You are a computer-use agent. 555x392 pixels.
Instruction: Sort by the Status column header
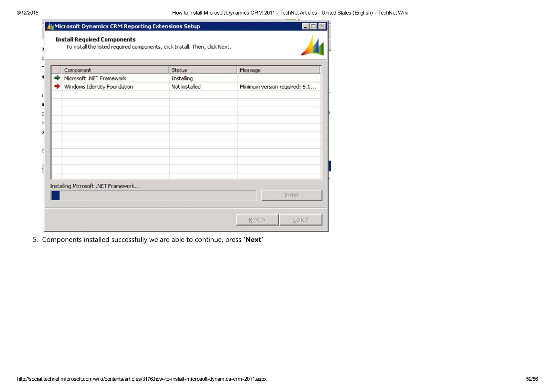[203, 70]
